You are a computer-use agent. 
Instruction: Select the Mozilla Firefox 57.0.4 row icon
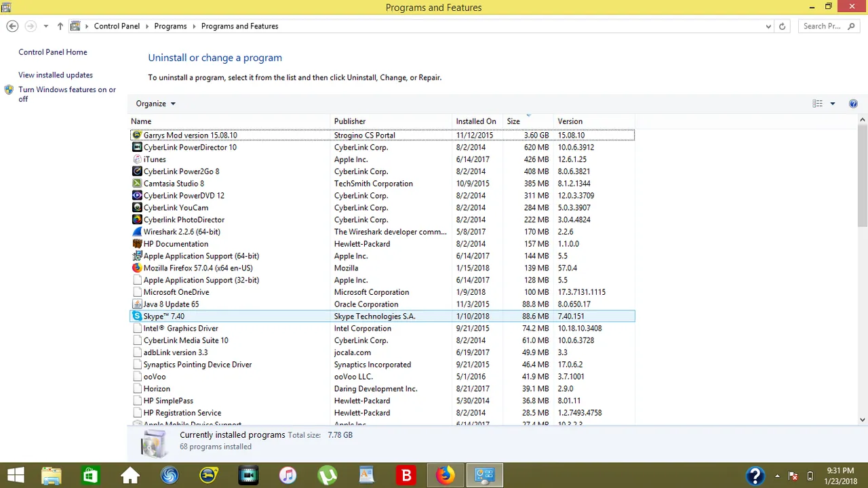(137, 268)
